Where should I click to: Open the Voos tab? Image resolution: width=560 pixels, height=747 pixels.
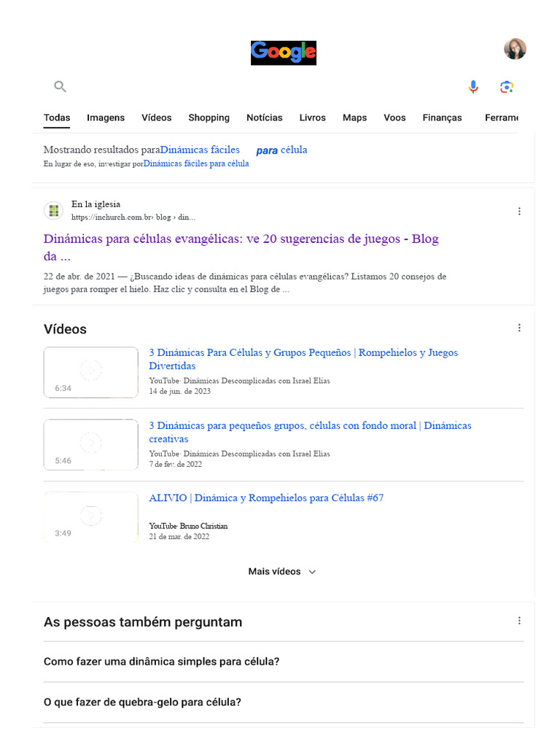[394, 117]
